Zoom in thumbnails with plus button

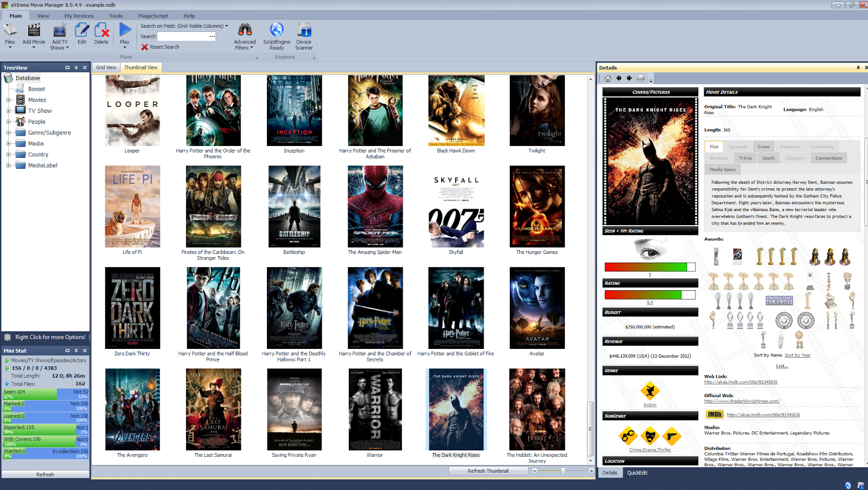point(591,471)
